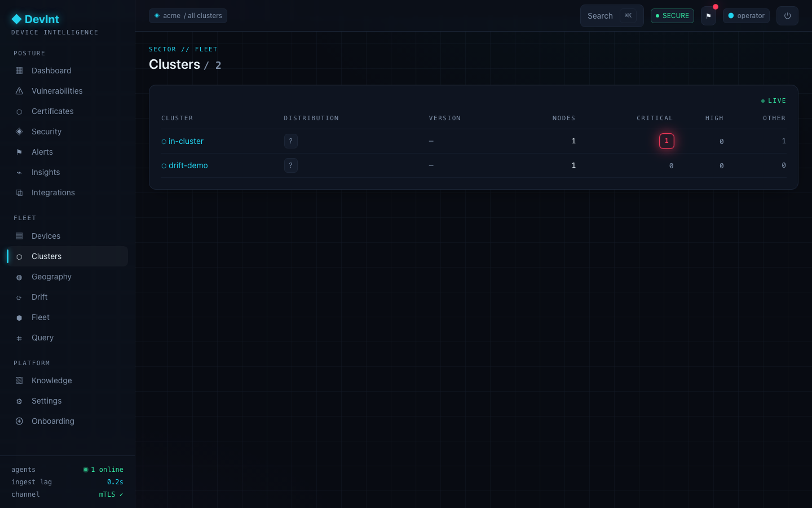The height and width of the screenshot is (508, 812).
Task: Click the Alerts flag icon in sidebar
Action: coord(19,152)
